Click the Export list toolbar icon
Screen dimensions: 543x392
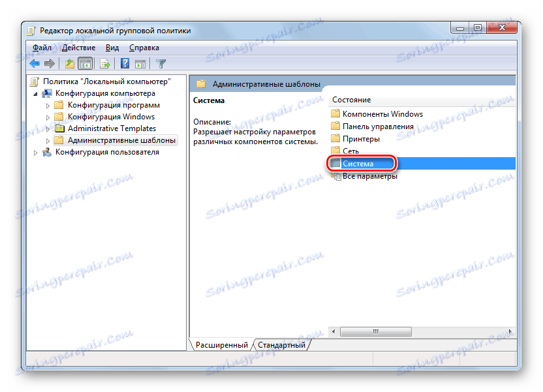[x=105, y=64]
